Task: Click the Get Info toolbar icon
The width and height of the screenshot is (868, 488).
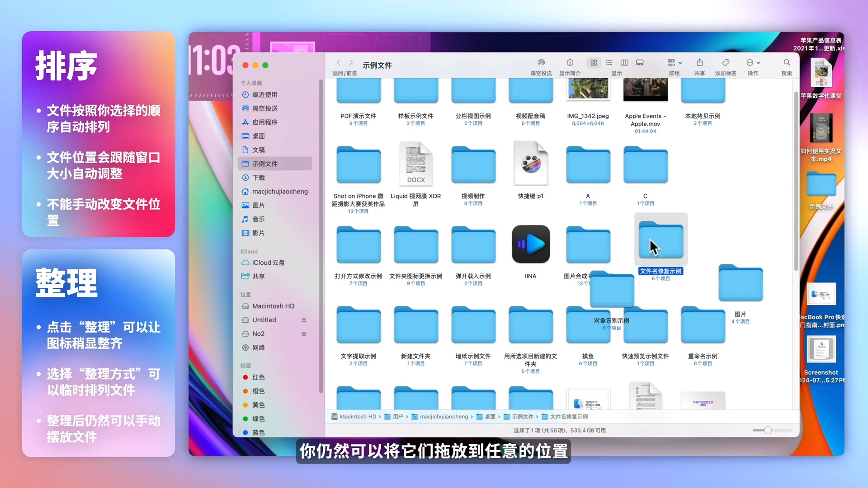Action: [570, 62]
